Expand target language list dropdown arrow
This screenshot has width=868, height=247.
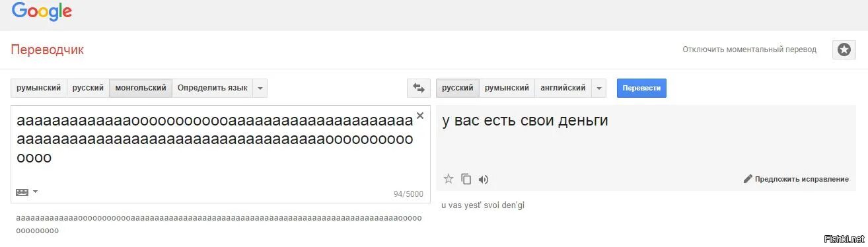599,88
